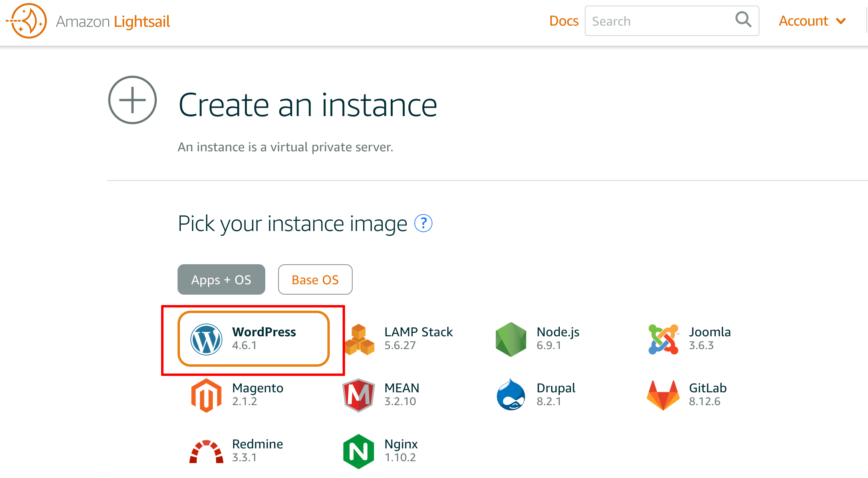Pick the Node.js hexagon icon
Viewport: 868px width, 478px height.
pos(511,339)
